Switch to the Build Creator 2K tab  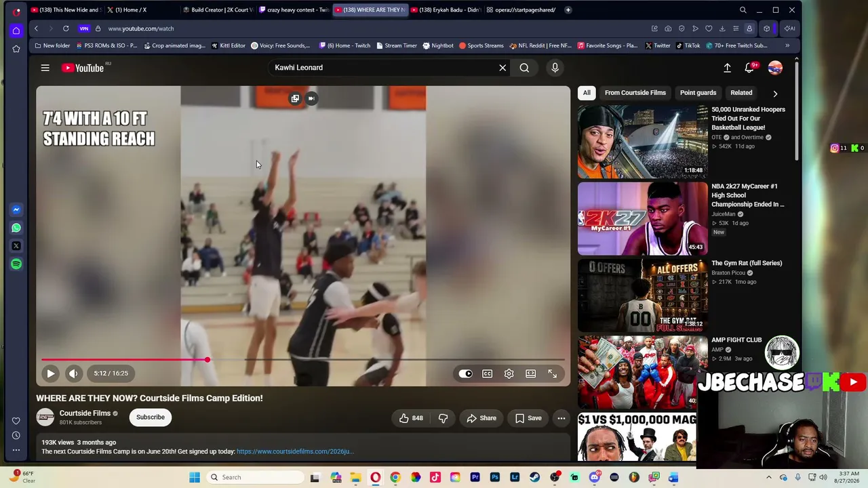pyautogui.click(x=218, y=10)
